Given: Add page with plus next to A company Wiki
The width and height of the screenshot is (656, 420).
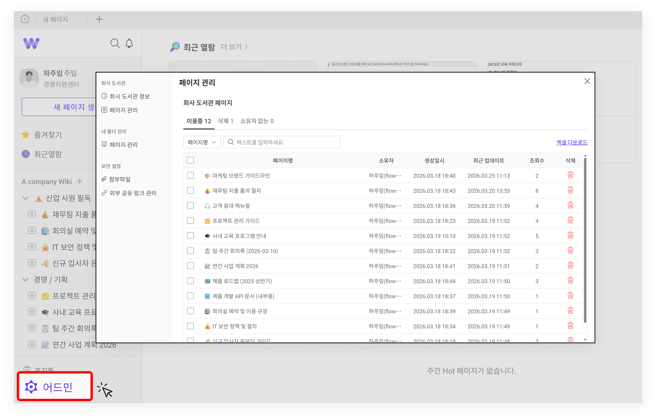Looking at the screenshot, I should click(x=80, y=182).
